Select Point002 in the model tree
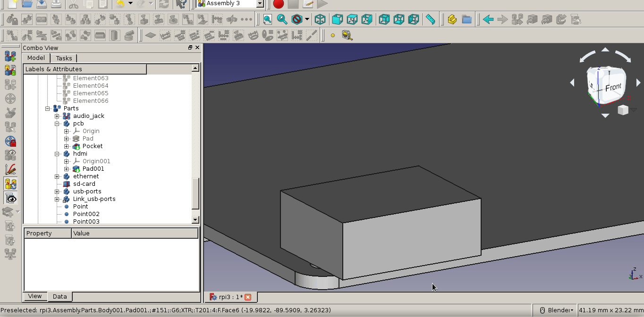 (86, 214)
